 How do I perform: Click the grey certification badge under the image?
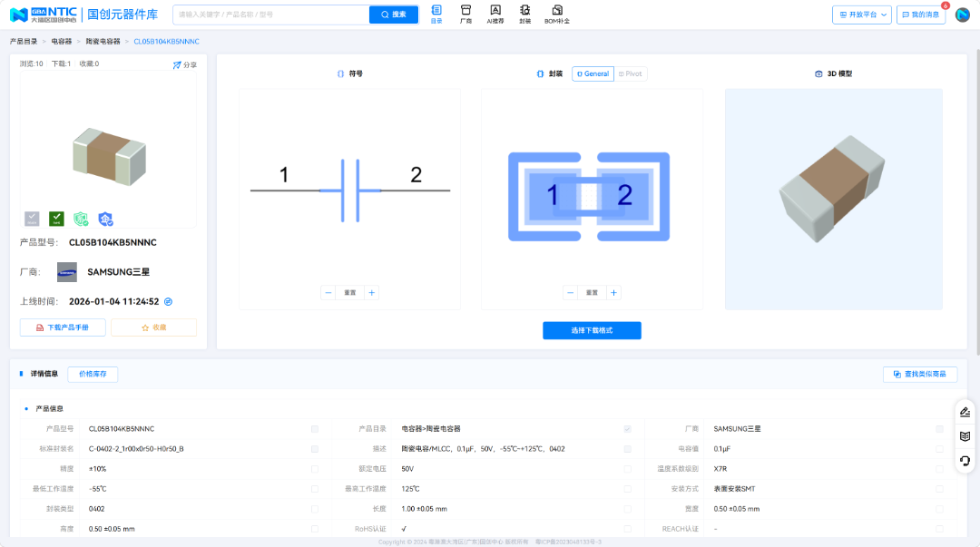click(x=32, y=219)
